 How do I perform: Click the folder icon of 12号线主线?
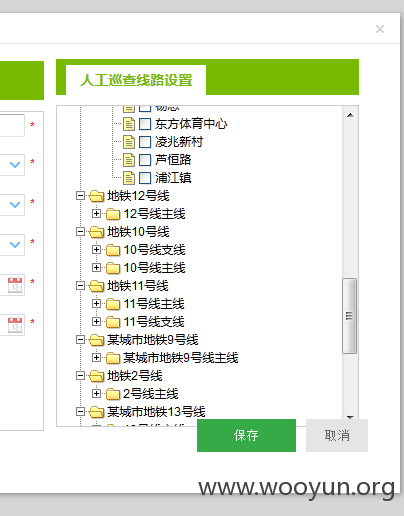pos(113,214)
